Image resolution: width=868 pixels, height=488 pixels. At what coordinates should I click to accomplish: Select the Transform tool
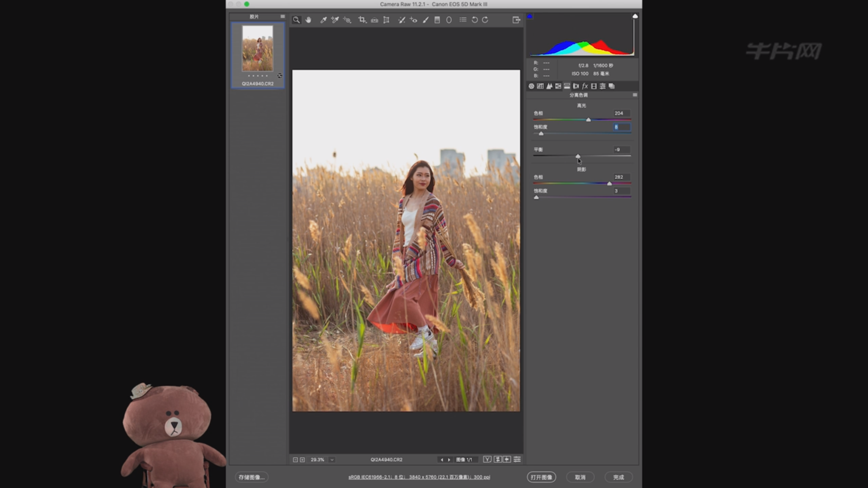click(386, 20)
